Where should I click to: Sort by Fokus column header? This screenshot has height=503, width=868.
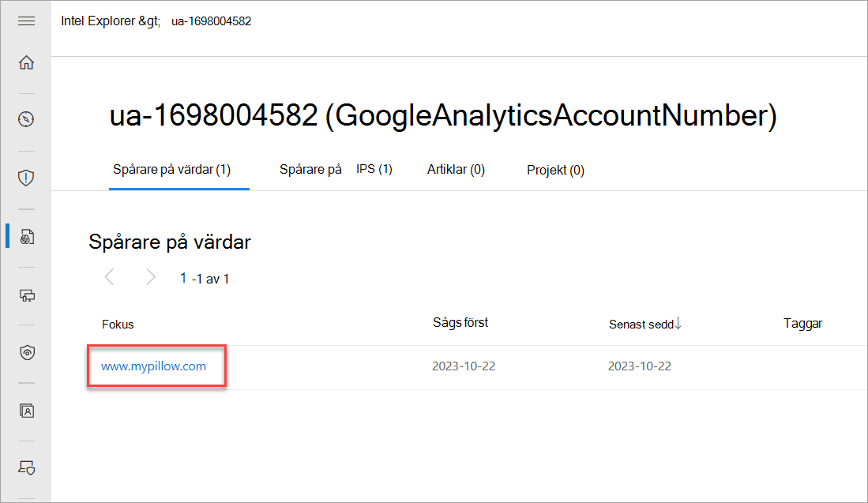pyautogui.click(x=118, y=325)
